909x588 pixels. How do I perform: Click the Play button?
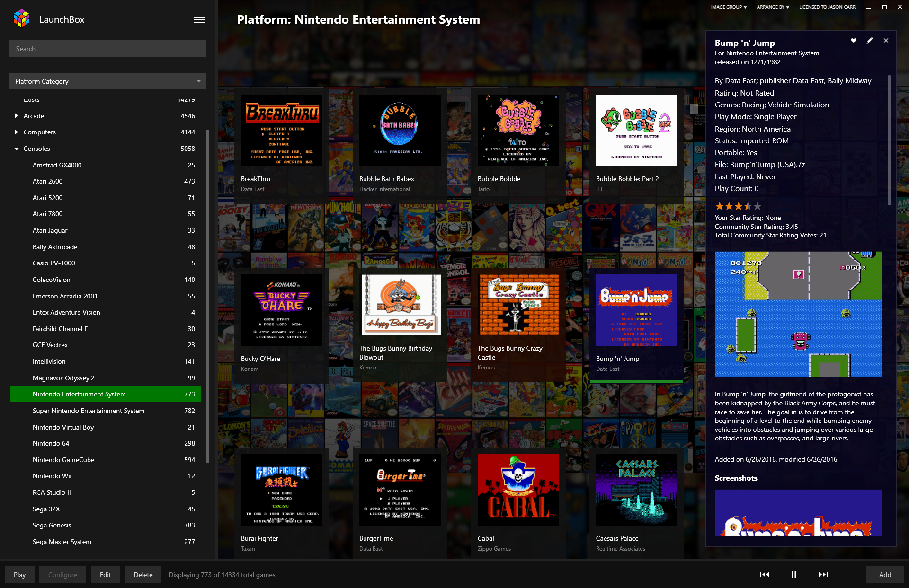[x=19, y=575]
